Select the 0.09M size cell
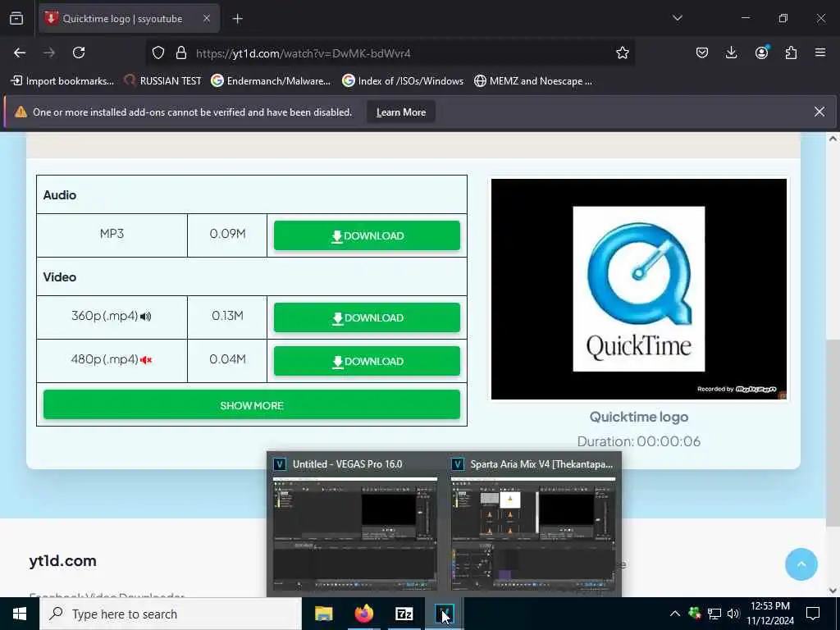 coord(227,234)
